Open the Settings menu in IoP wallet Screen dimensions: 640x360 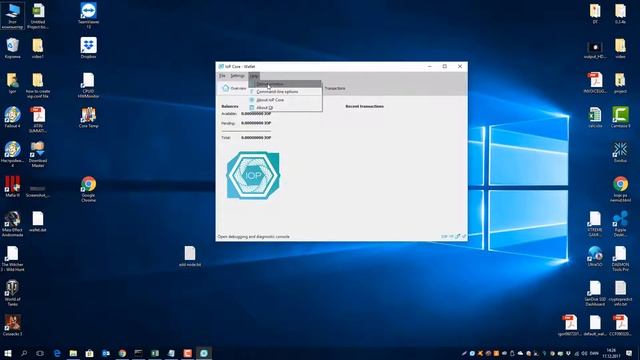(x=237, y=76)
